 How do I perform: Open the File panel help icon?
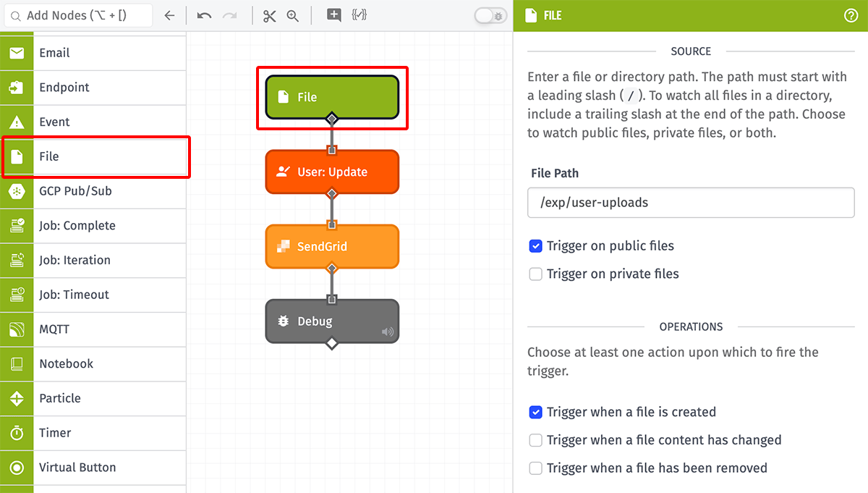851,15
